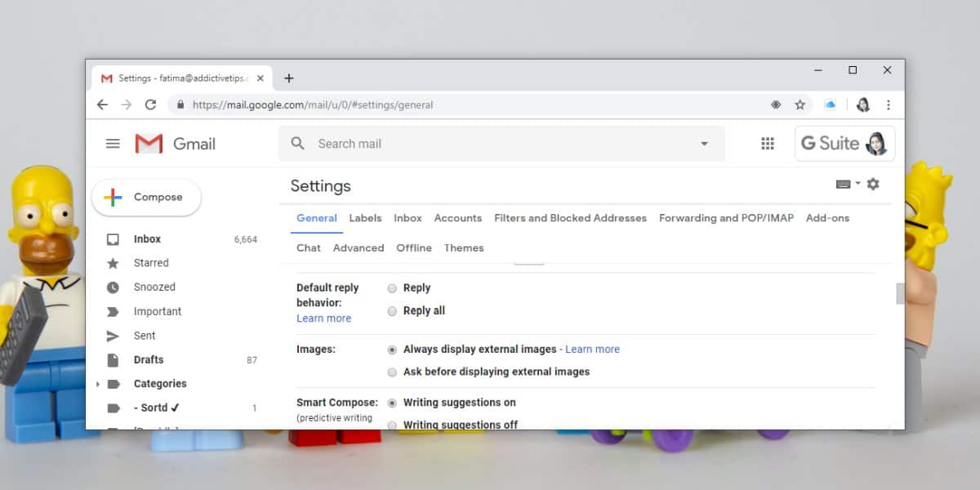Click the keyboard input tools icon
Viewport: 980px width, 490px height.
[x=844, y=185]
